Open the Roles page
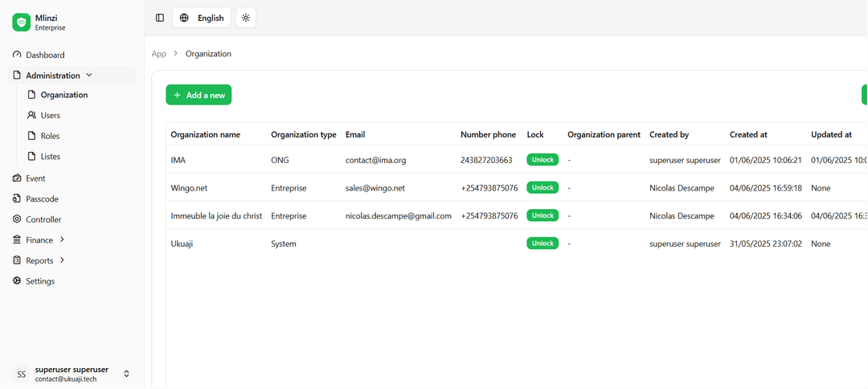The image size is (868, 389). tap(50, 136)
